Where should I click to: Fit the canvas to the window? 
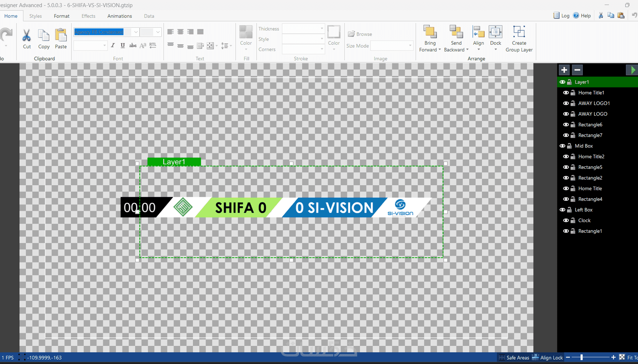coord(628,358)
